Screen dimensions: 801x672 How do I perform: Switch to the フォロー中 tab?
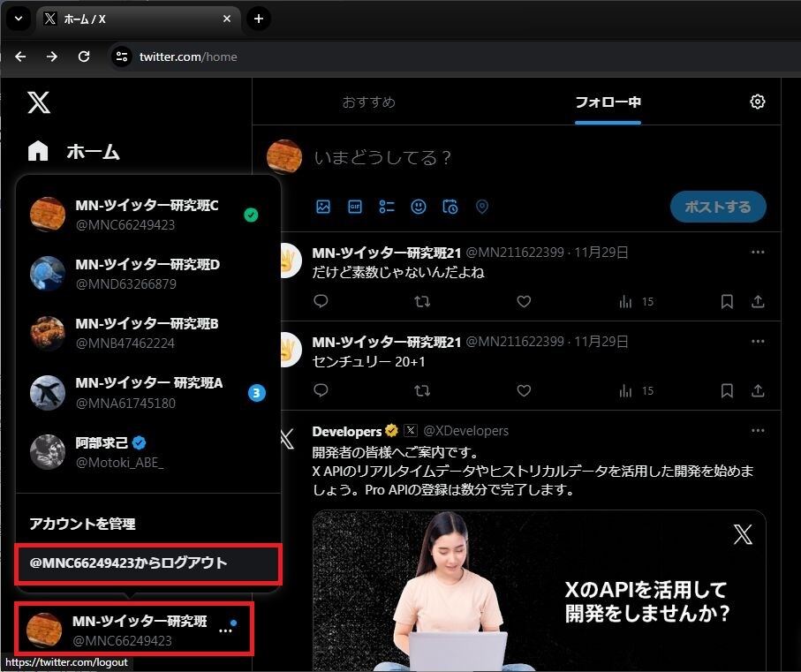[x=608, y=102]
